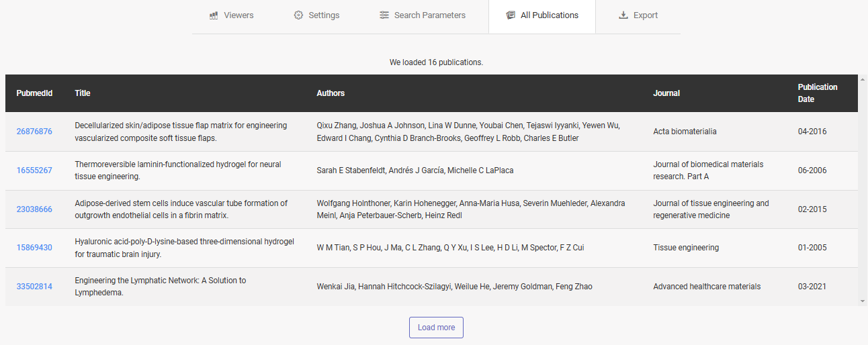Image resolution: width=868 pixels, height=345 pixels.
Task: Select the Engineering the Lymphatic Network title
Action: [x=161, y=287]
